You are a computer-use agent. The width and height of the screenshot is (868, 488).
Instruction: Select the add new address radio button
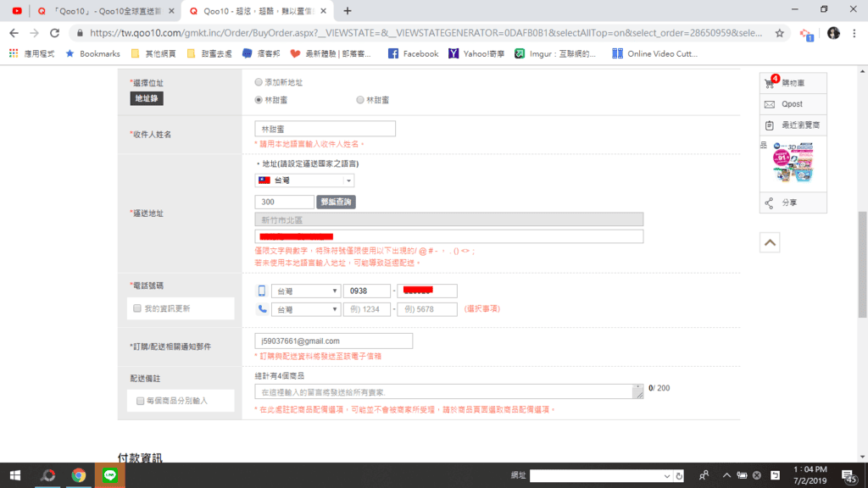[259, 83]
